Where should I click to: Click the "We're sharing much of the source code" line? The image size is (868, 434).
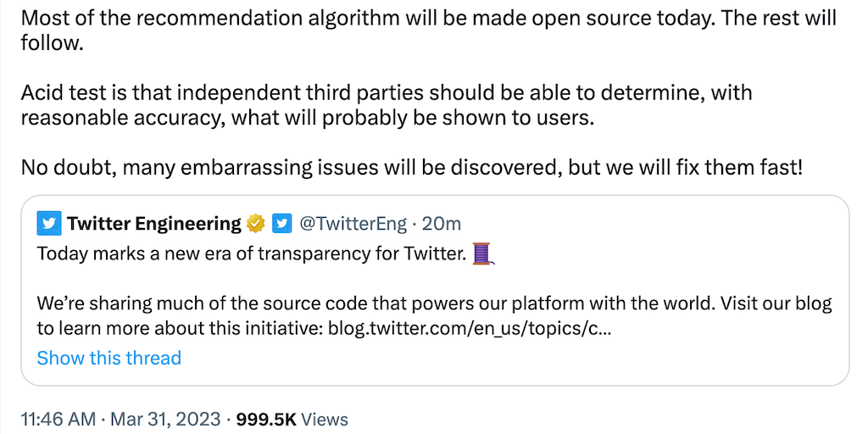point(434,303)
